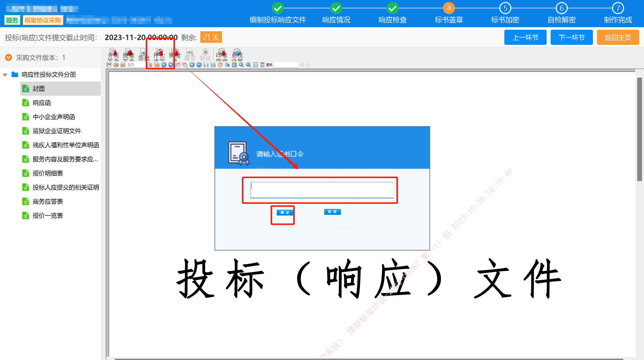Toggle the bookmarks panel icon
644x360 pixels.
(109, 65)
